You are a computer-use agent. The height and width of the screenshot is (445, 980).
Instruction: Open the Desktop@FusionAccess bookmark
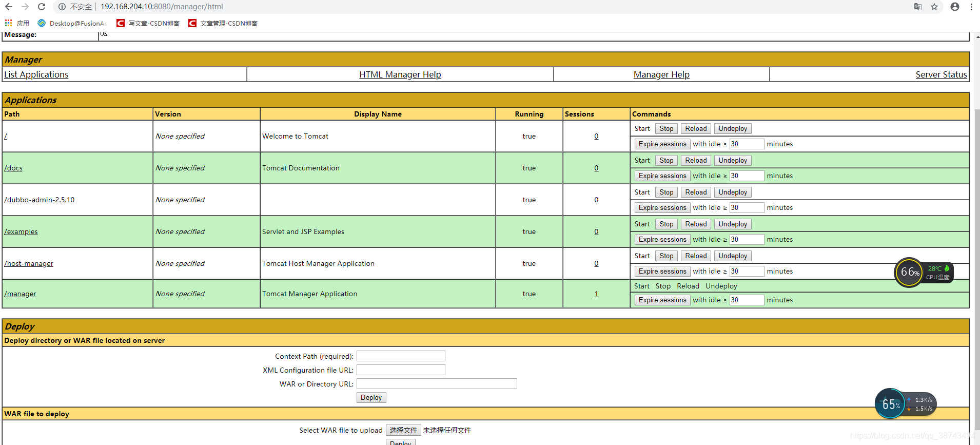click(72, 23)
